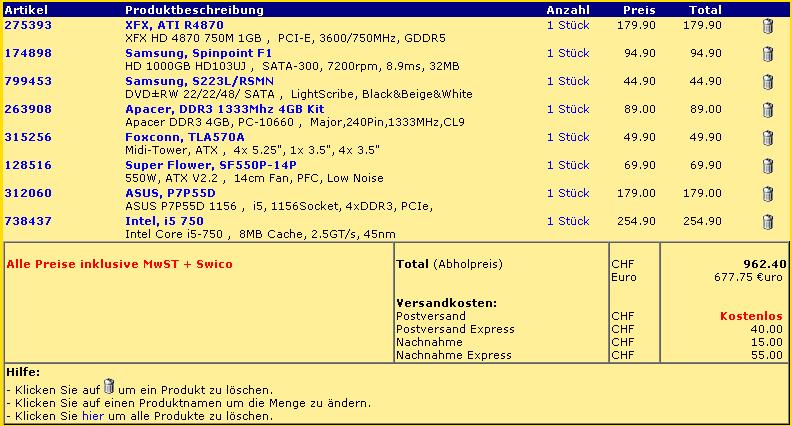Click 'Versandkosten:' heading
This screenshot has height=426, width=792.
pos(447,303)
